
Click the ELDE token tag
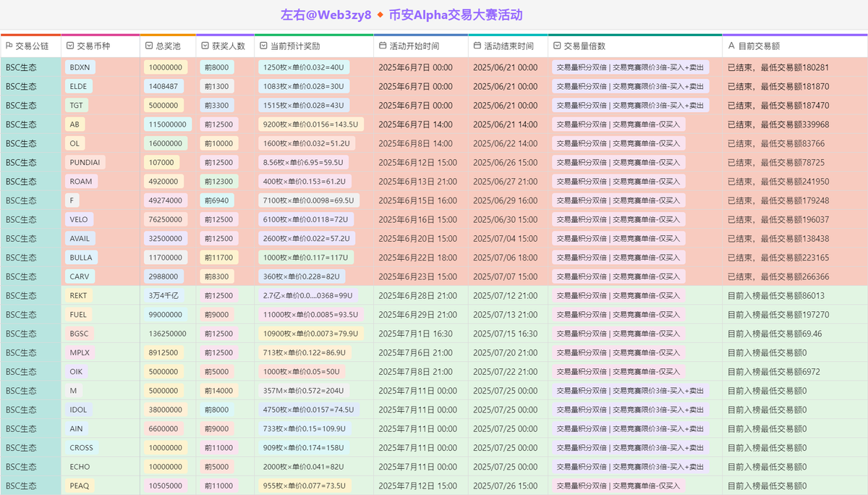click(x=78, y=86)
